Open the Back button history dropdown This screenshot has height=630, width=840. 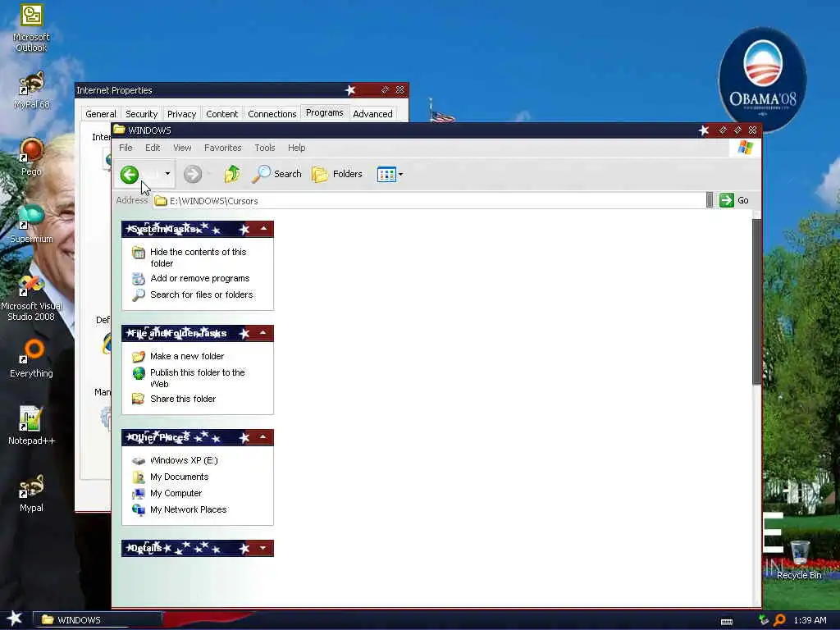167,174
